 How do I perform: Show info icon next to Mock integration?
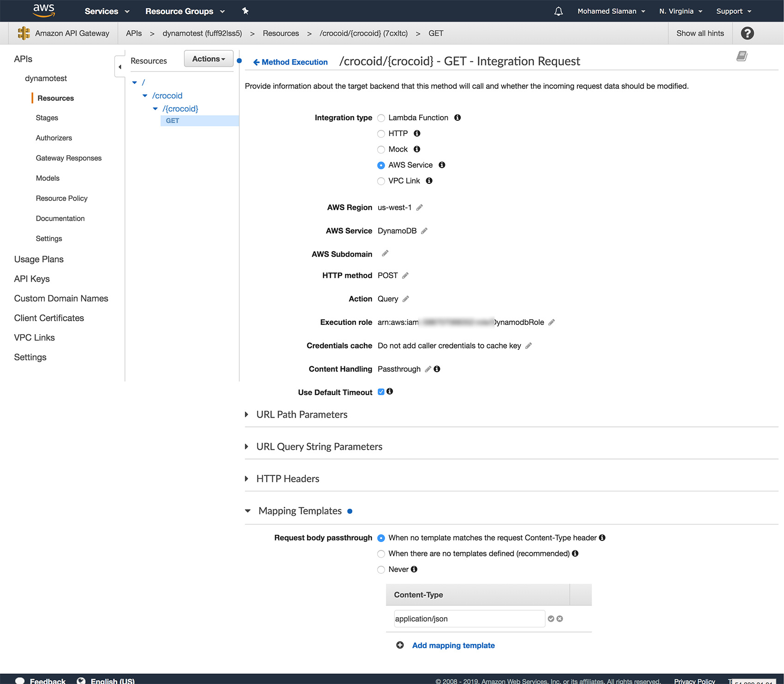417,149
